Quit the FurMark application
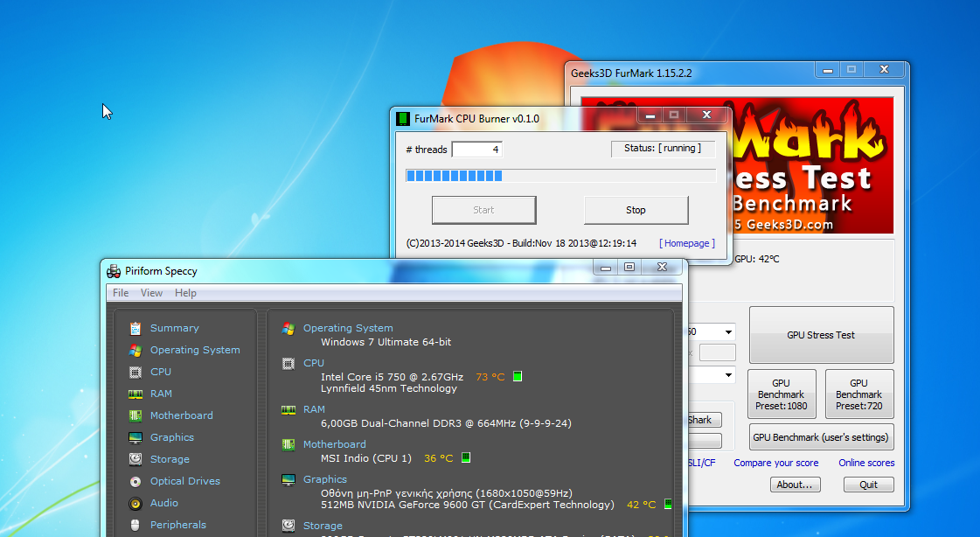This screenshot has height=537, width=980. coord(869,485)
